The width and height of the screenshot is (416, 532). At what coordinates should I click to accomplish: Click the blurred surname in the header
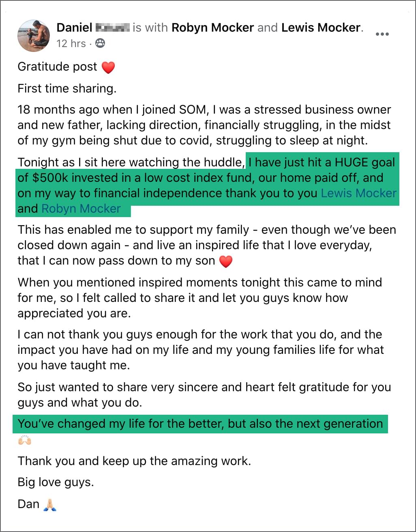point(113,28)
